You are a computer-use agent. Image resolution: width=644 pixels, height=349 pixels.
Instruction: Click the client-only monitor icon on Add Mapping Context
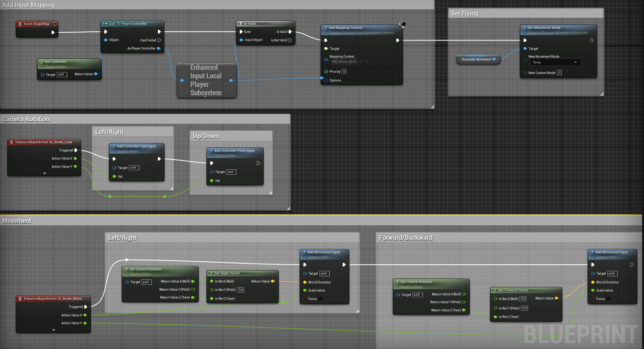[x=402, y=24]
